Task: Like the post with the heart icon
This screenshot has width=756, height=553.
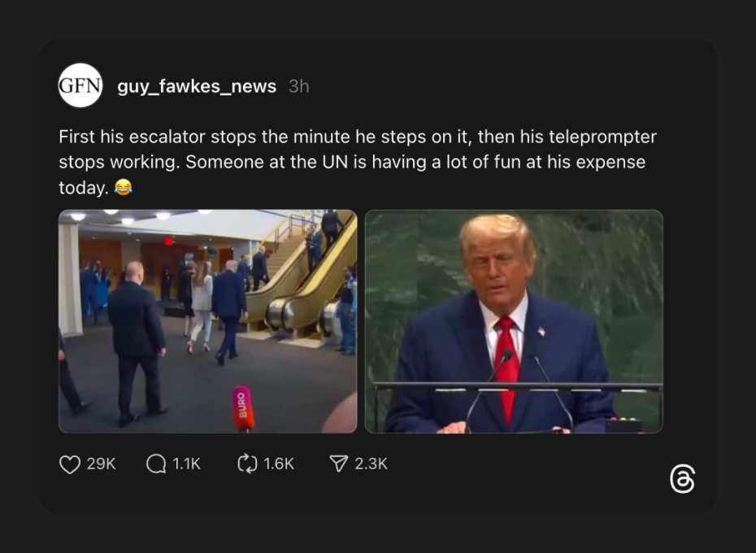Action: [69, 464]
